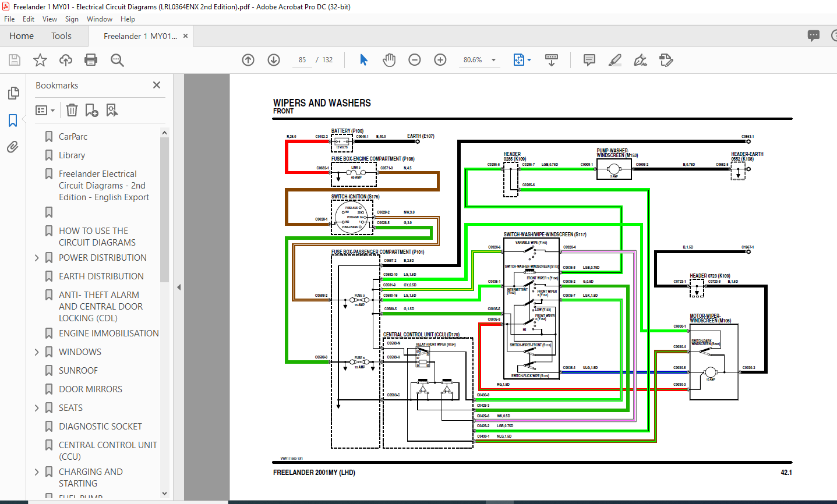Go to CENTRAL CONTROL UNIT (CCU) bookmark
The image size is (837, 504).
[x=108, y=451]
